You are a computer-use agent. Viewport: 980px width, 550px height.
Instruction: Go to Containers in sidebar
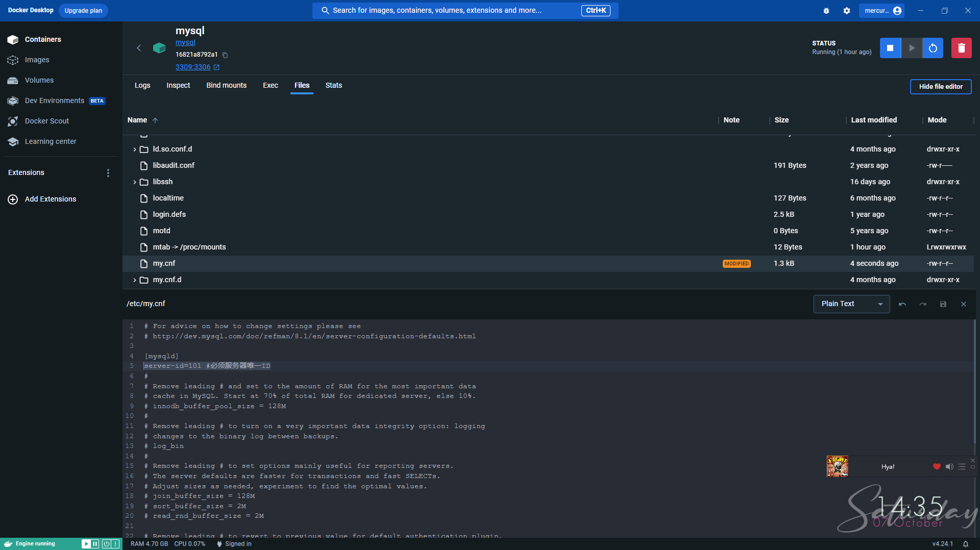pos(61,40)
